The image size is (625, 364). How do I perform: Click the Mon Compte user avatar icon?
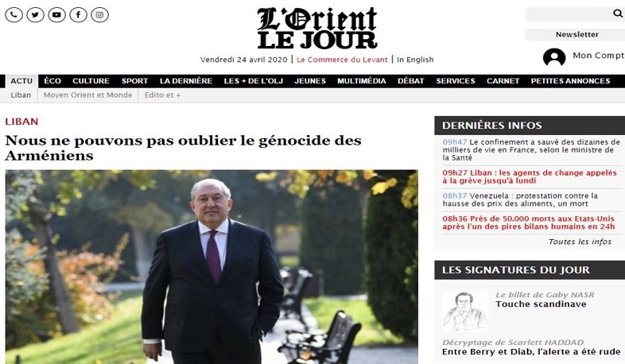click(x=554, y=56)
